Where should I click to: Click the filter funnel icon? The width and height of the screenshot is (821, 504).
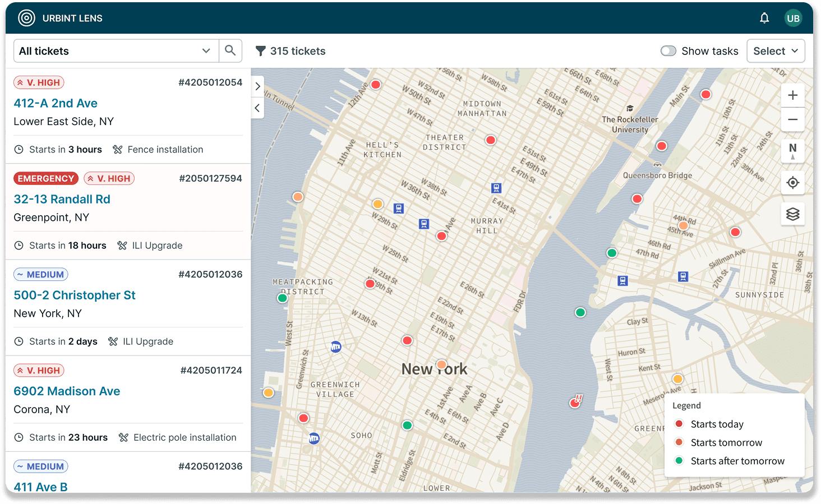(260, 51)
